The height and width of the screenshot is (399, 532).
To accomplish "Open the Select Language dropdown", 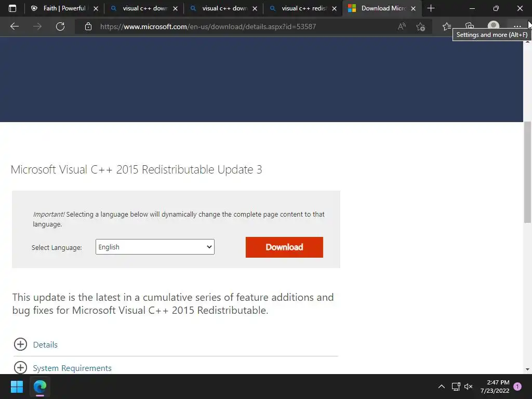I will pos(155,247).
